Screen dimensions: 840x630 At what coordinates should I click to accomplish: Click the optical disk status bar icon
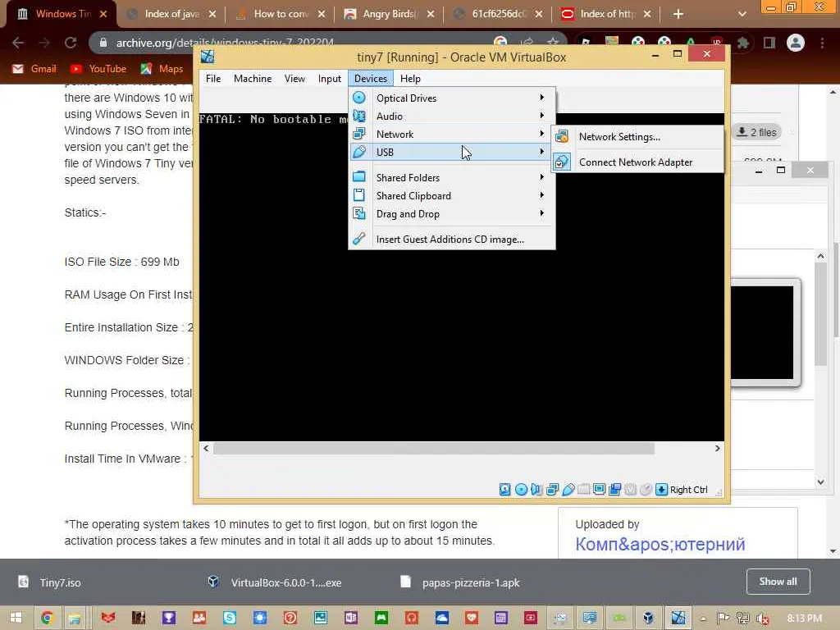521,489
